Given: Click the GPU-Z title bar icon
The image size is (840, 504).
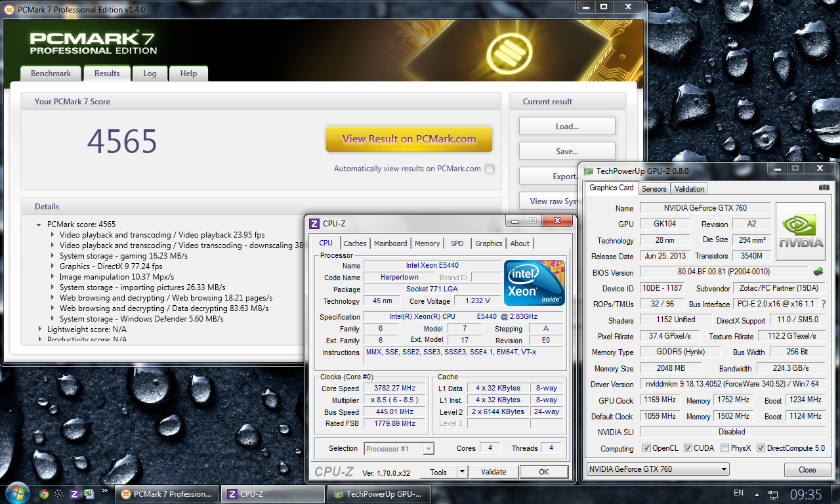Looking at the screenshot, I should coord(589,171).
